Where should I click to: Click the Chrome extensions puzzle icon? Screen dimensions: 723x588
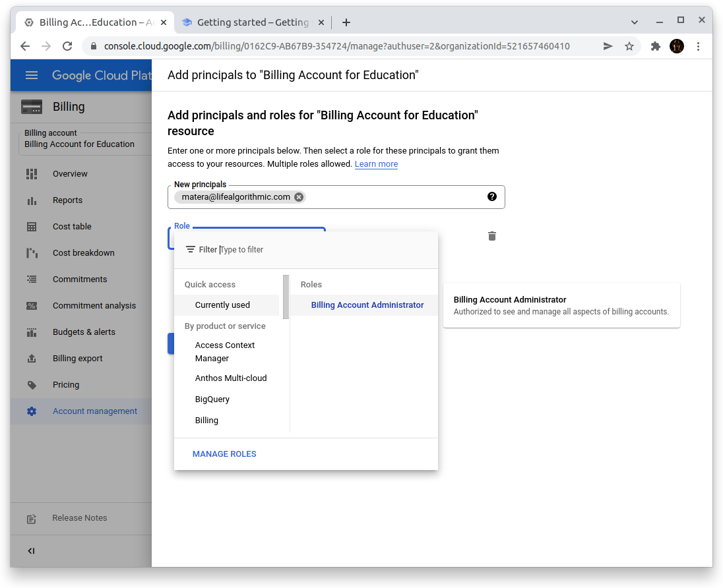(x=655, y=46)
